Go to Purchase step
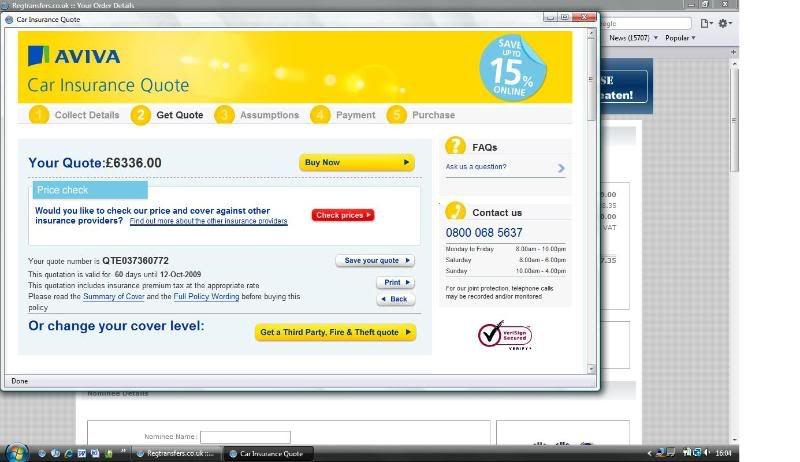Viewport: 800px width, 462px height. click(433, 115)
